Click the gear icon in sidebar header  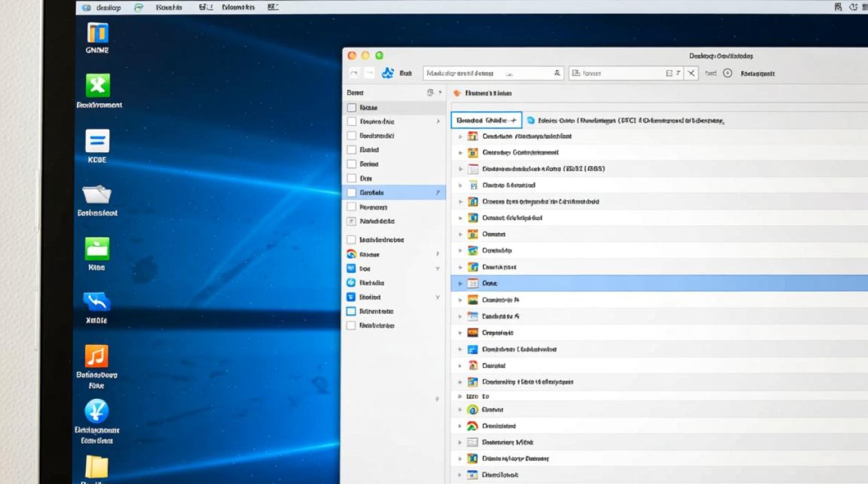(x=430, y=93)
